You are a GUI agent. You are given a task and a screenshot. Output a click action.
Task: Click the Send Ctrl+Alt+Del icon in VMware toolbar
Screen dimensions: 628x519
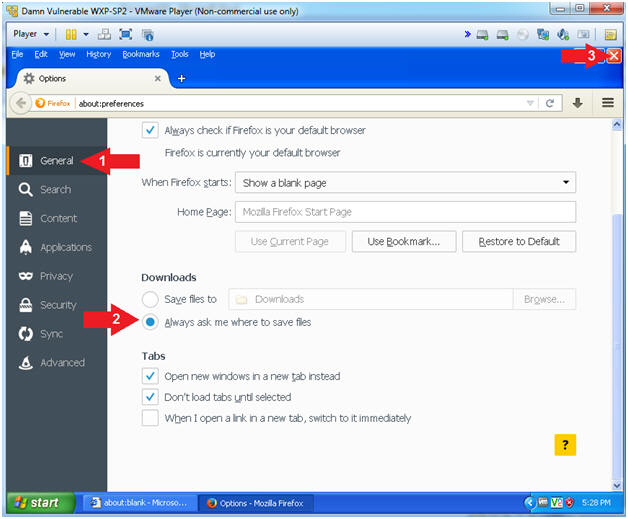(105, 34)
